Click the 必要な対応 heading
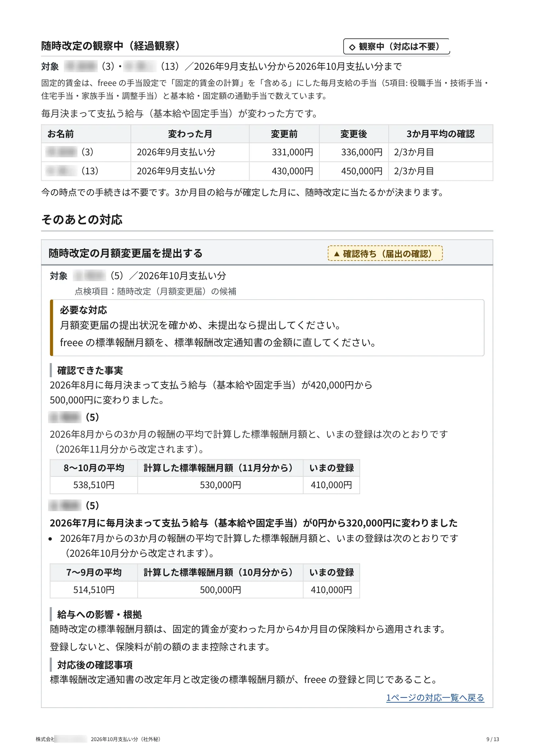 click(x=84, y=310)
